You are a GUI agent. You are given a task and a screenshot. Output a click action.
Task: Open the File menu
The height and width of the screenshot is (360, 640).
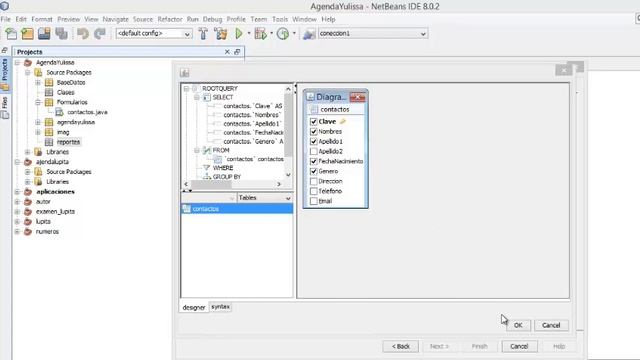[6, 19]
